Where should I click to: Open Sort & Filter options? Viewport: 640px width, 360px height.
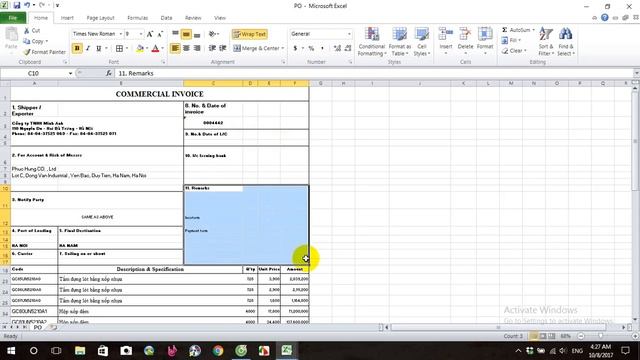pos(546,41)
